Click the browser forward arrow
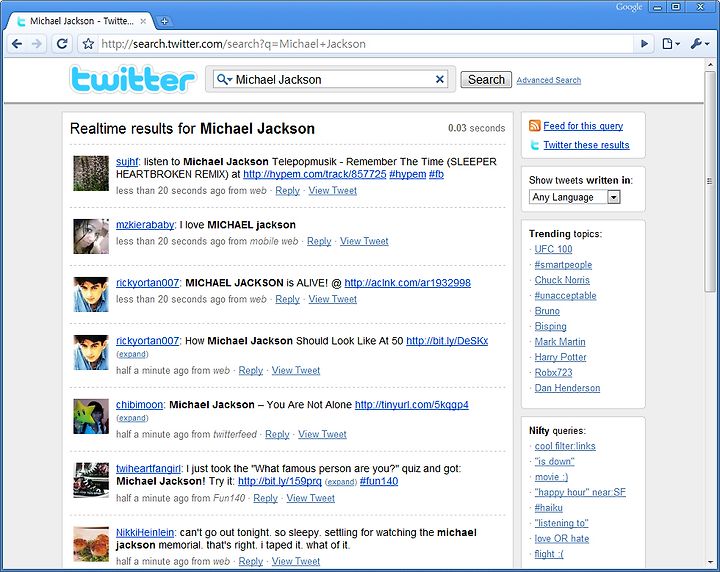Screen dimensions: 720x572 [x=37, y=44]
